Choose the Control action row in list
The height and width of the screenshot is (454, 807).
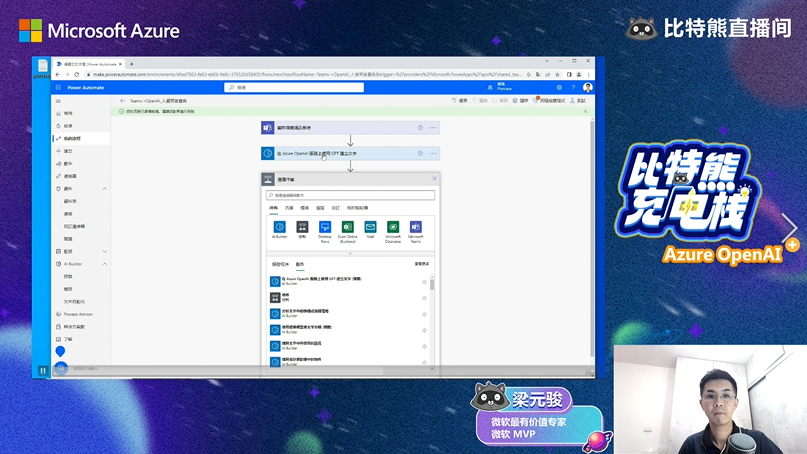click(346, 298)
